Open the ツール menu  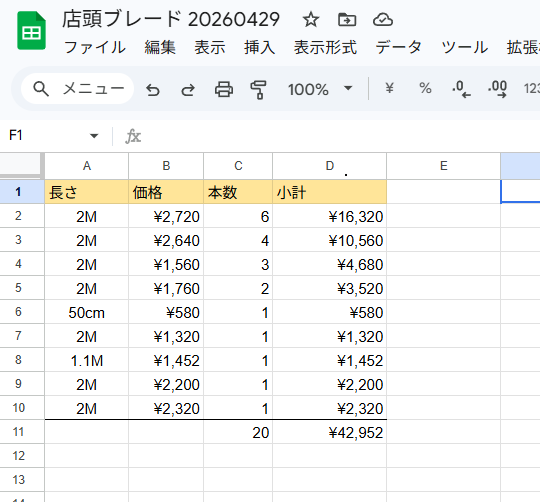tap(465, 48)
